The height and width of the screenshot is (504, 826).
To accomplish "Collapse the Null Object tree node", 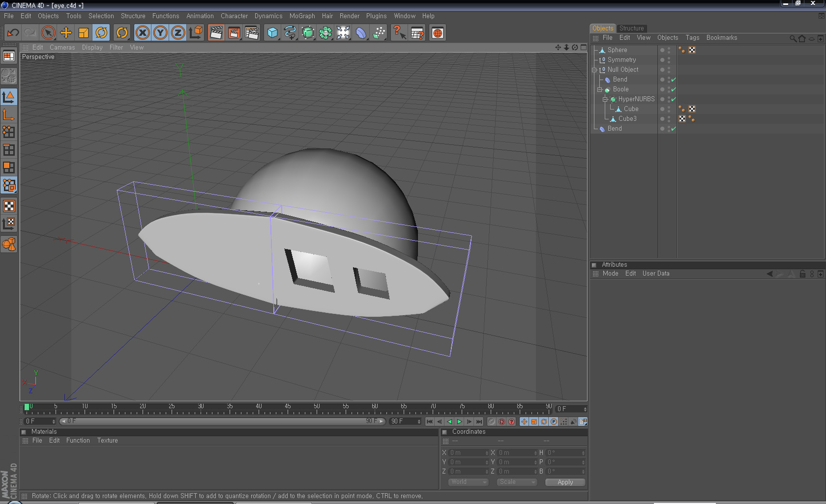I will point(594,70).
